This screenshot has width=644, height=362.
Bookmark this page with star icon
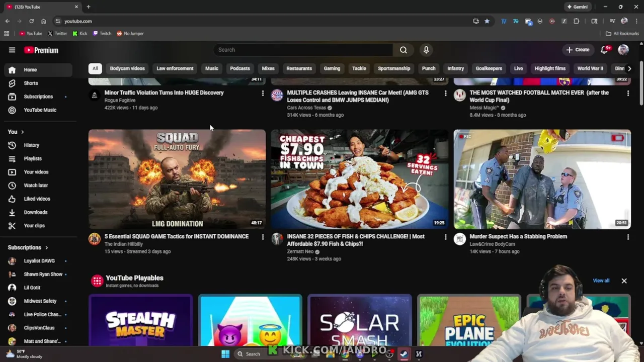point(487,21)
